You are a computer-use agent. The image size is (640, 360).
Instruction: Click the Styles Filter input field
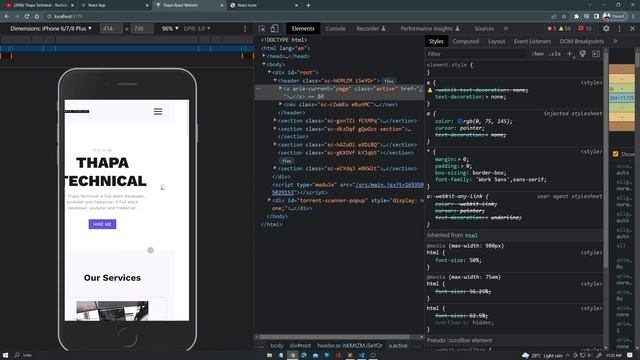click(x=476, y=54)
